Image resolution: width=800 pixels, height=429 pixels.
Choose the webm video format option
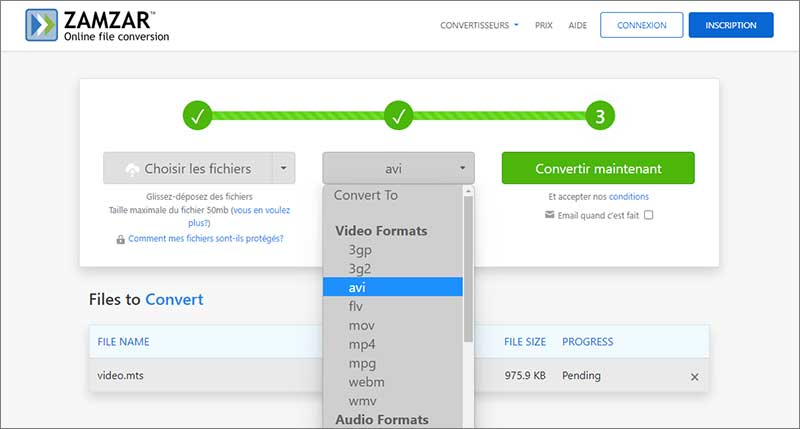(x=366, y=382)
